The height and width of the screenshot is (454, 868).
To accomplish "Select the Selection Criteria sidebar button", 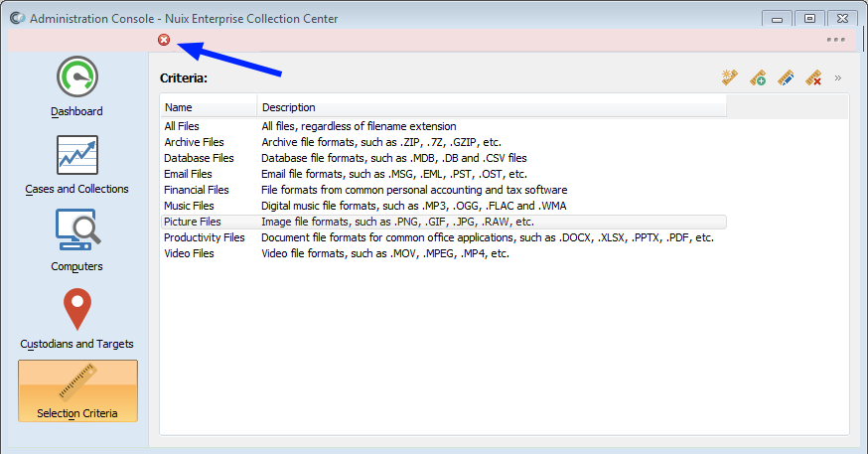I will click(x=77, y=390).
